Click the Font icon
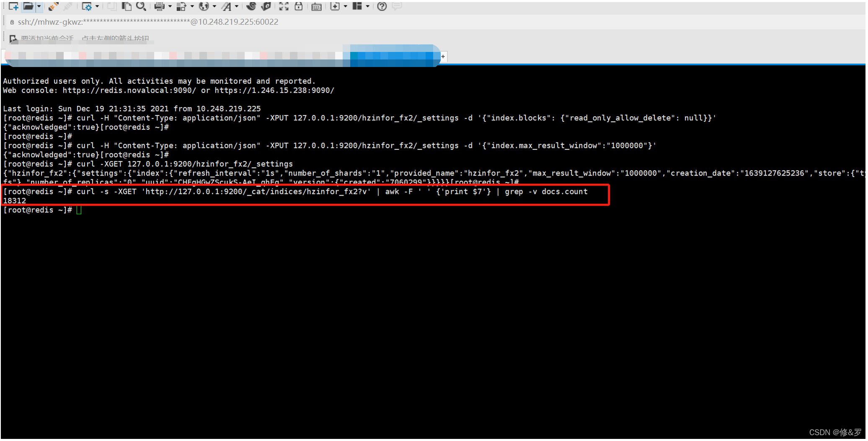 226,6
